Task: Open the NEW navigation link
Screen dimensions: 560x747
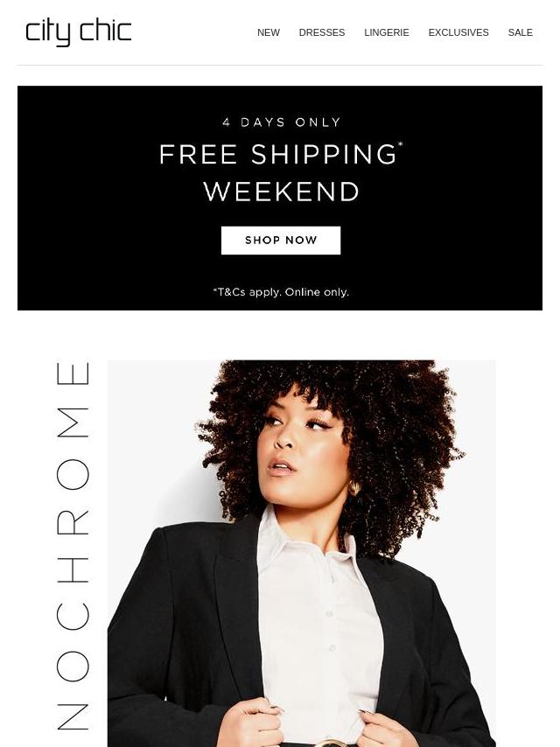Action: tap(269, 32)
